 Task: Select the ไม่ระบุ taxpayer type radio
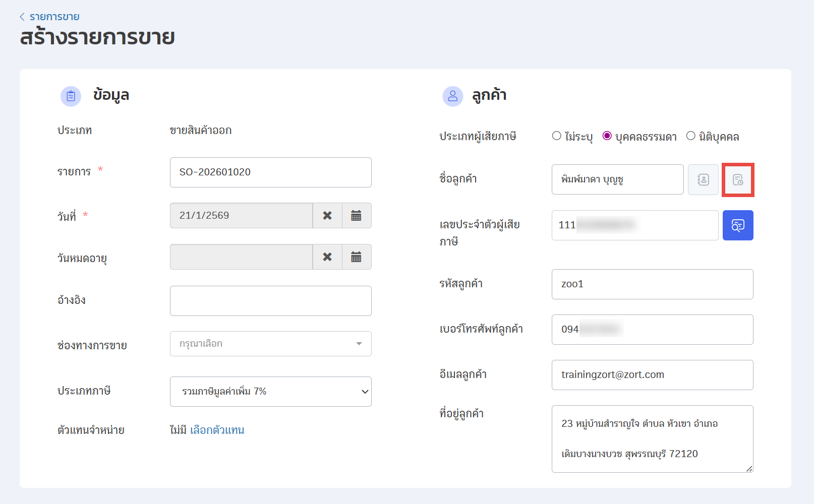[x=557, y=136]
